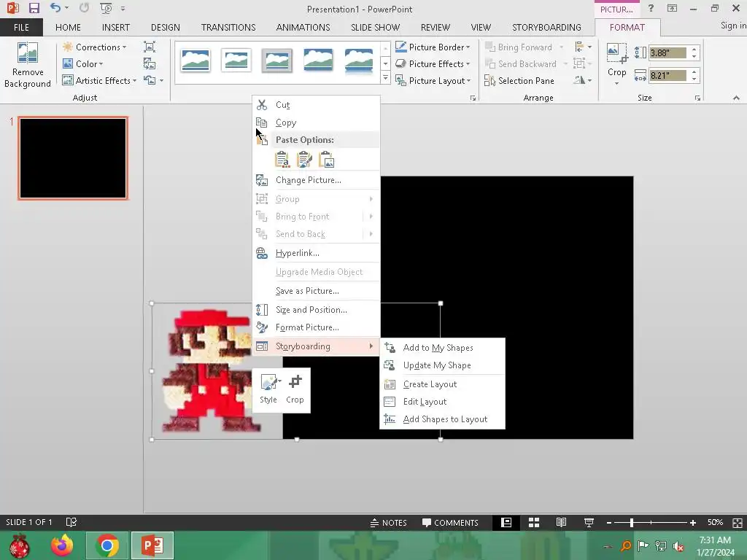The width and height of the screenshot is (747, 560).
Task: Open Google Chrome from the taskbar
Action: tap(107, 545)
